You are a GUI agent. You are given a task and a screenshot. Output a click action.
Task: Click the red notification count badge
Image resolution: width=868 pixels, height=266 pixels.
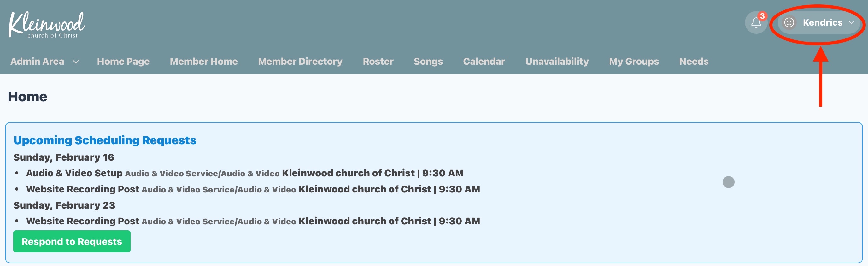(762, 16)
